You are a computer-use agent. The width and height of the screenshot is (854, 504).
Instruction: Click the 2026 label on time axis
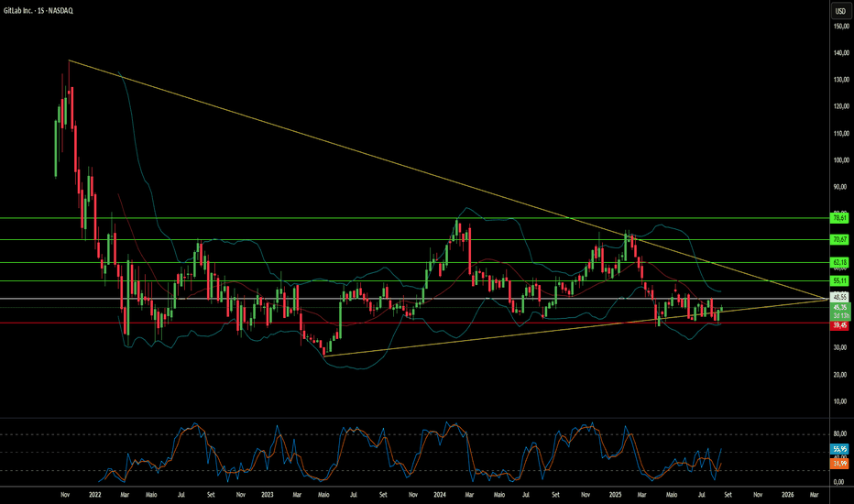[787, 495]
